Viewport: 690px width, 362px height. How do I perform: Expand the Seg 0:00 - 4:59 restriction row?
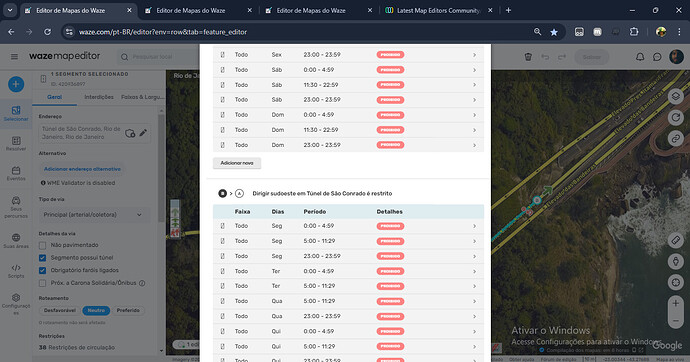pyautogui.click(x=348, y=226)
